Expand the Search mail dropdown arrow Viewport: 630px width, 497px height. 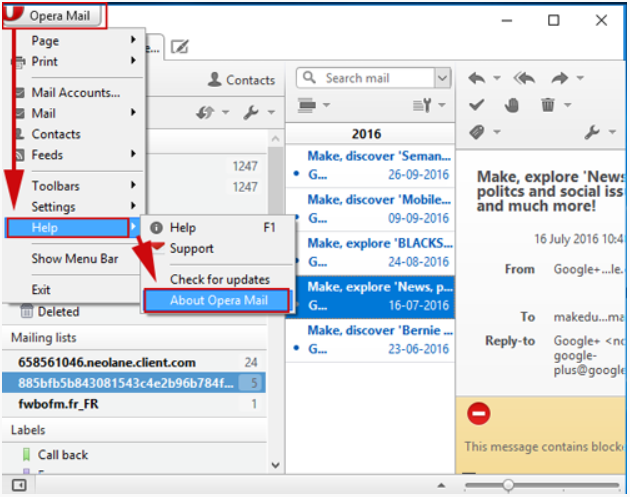pos(442,78)
